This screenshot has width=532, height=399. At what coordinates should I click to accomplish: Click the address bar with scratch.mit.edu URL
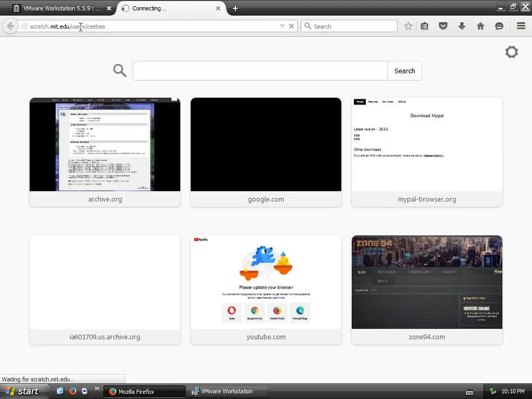[149, 26]
